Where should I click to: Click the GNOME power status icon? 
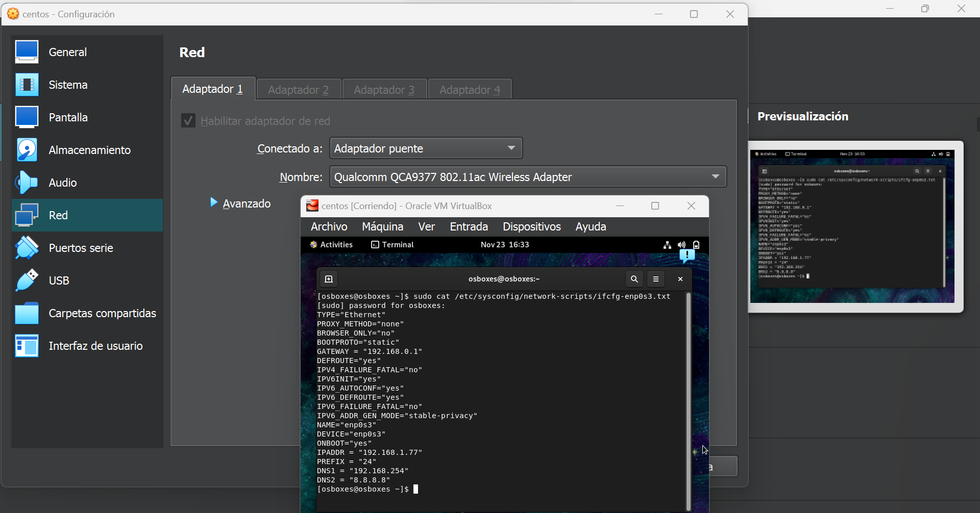696,245
